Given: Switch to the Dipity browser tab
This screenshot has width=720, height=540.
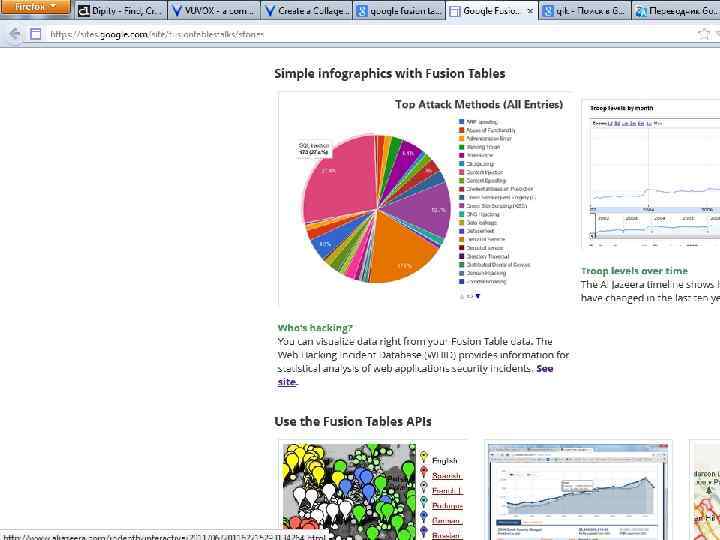Looking at the screenshot, I should click(x=119, y=11).
